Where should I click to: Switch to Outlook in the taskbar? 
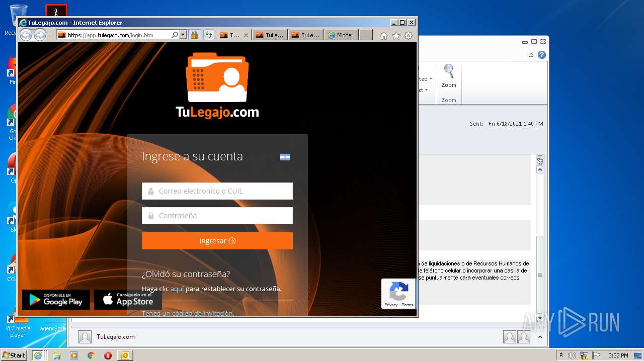point(125,355)
